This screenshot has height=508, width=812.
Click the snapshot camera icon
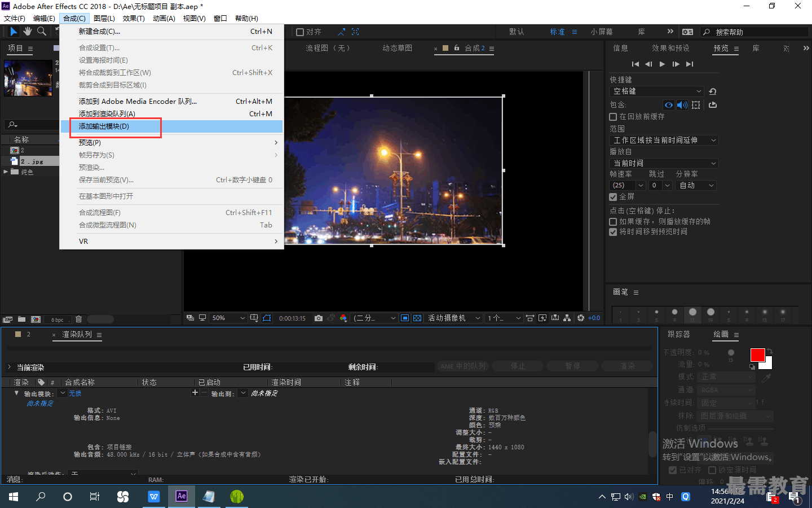click(x=319, y=318)
